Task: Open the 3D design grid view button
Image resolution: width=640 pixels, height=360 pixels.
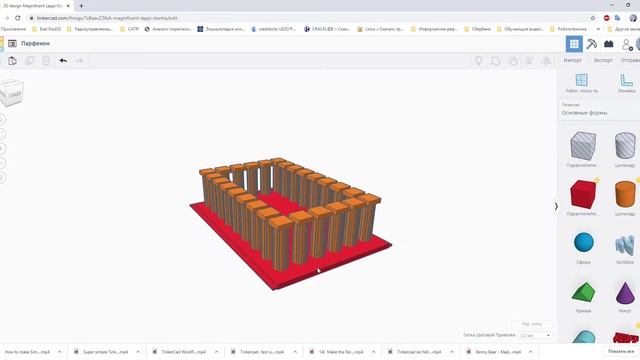Action: [x=574, y=44]
